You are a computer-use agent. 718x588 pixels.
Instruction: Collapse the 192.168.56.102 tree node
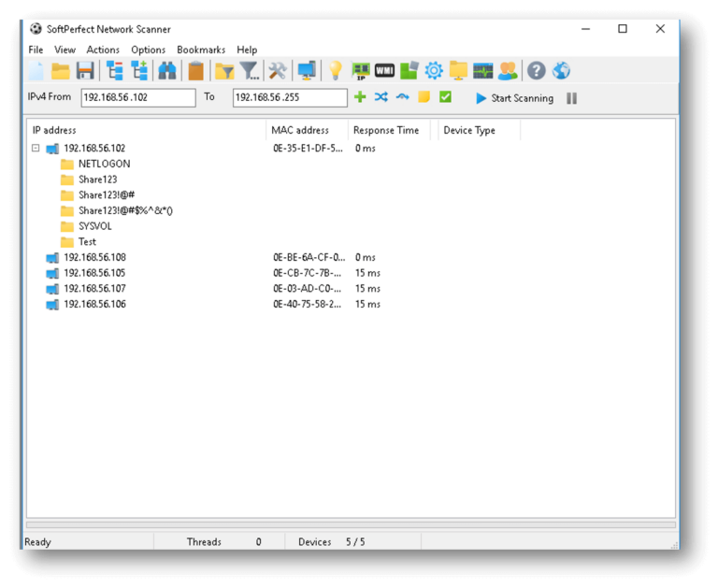(36, 148)
